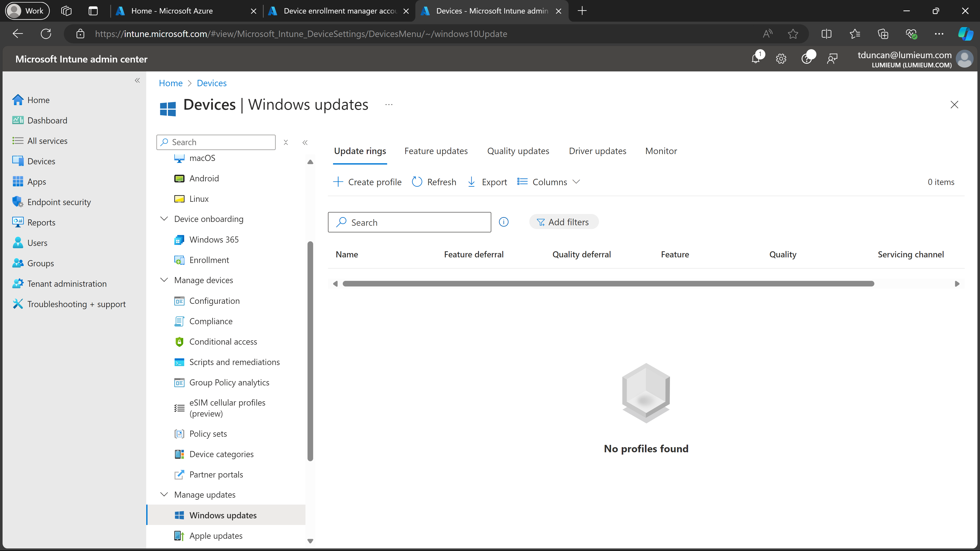Close the Windows updates blade
Screen dimensions: 980x551
(x=954, y=105)
